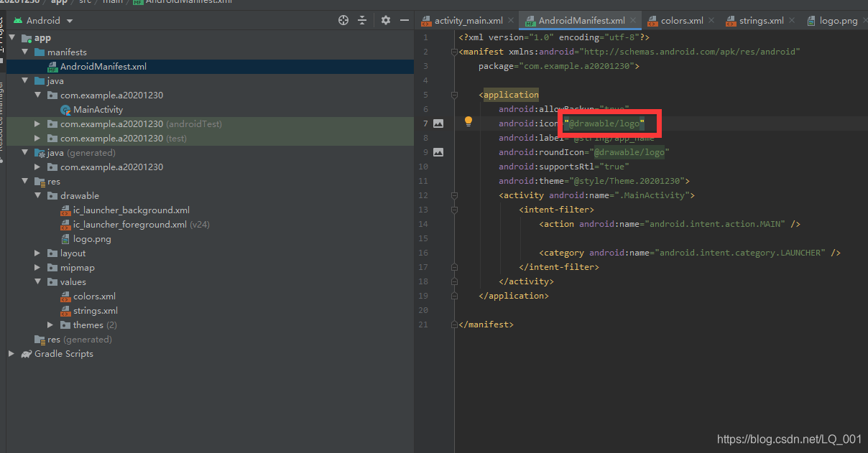The width and height of the screenshot is (868, 453).
Task: Collapse the drawable folder
Action: coord(37,196)
